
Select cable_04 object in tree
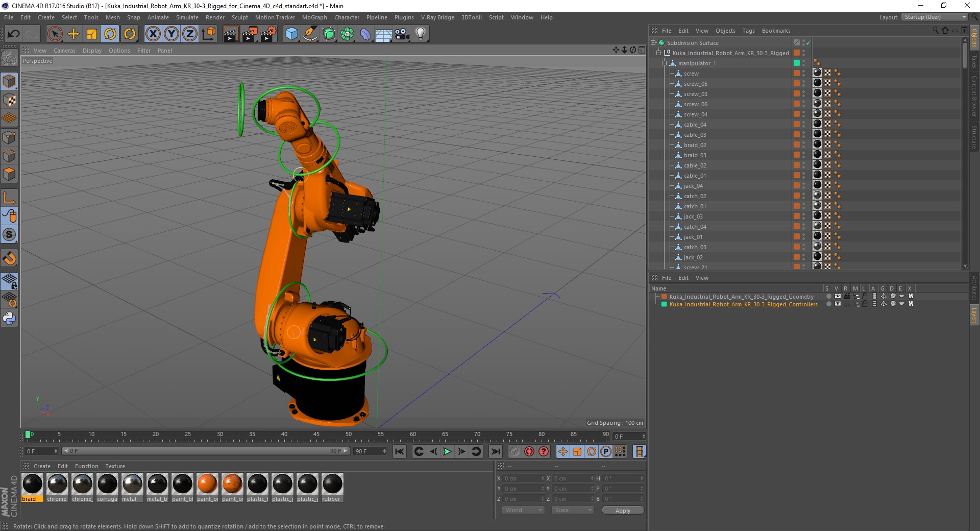click(695, 125)
